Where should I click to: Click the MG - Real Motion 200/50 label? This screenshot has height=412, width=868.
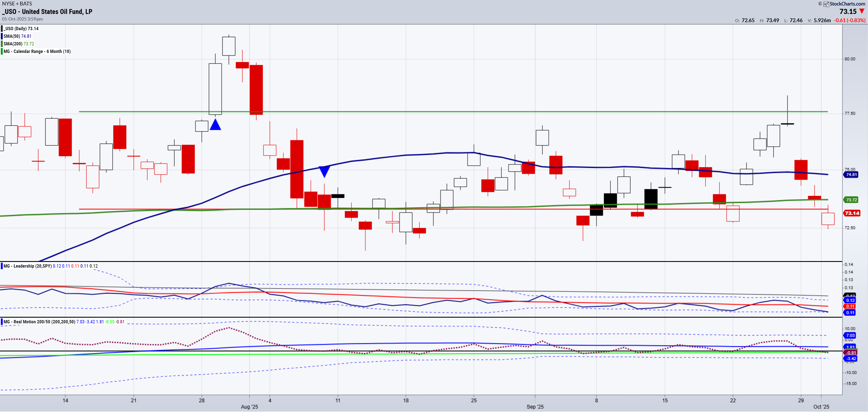[39, 322]
